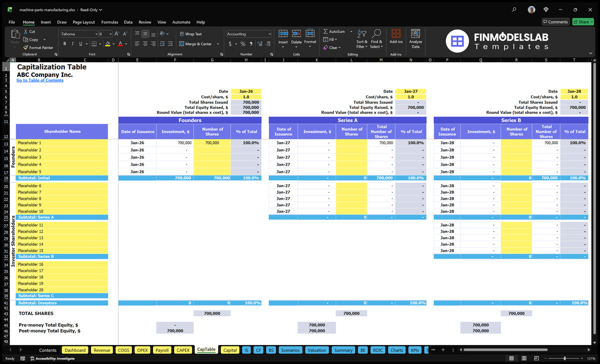
Task: Click the 121% zoom level
Action: [590, 359]
